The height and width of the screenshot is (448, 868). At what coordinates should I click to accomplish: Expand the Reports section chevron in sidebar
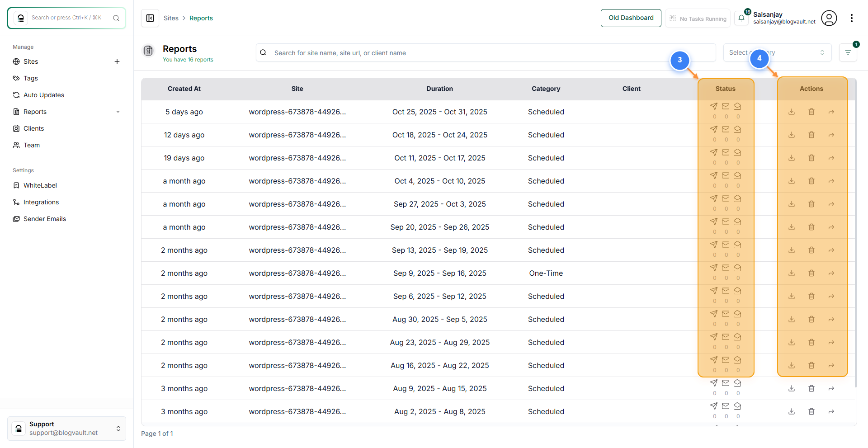pos(118,112)
